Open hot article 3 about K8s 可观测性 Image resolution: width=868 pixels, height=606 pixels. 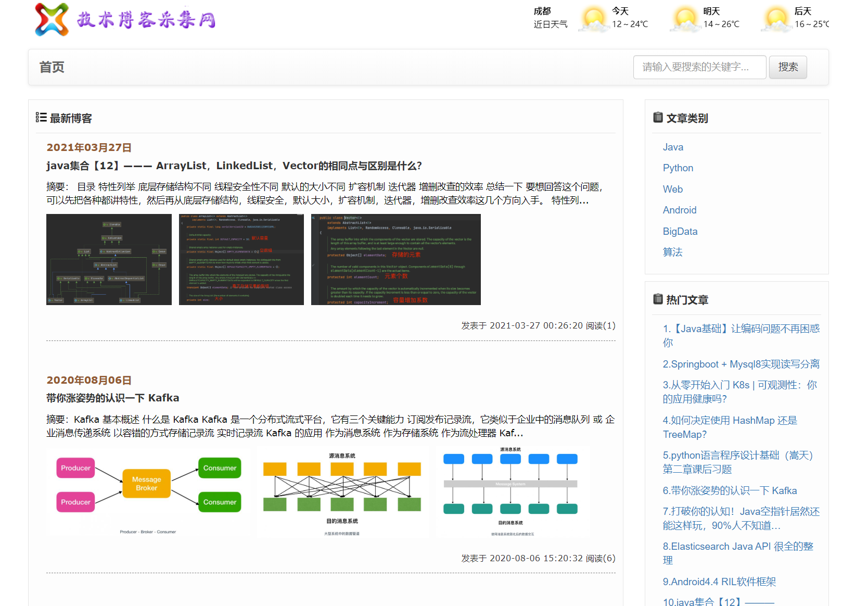(x=740, y=392)
